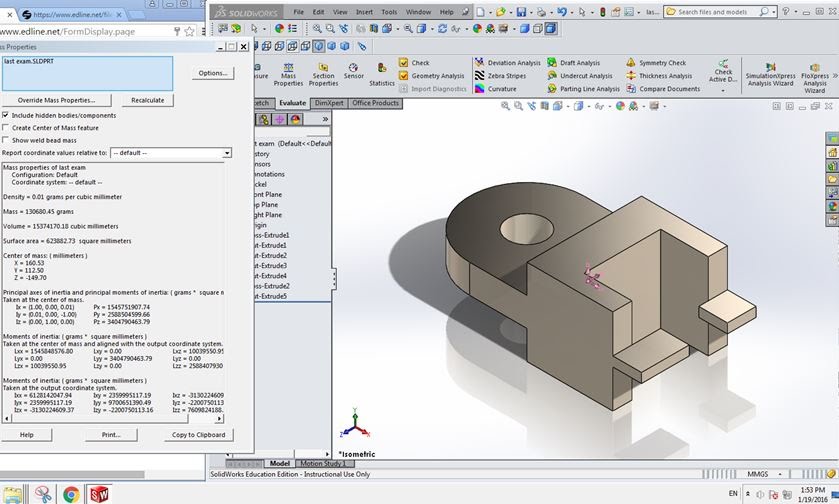Launch Geometry Analysis

click(431, 76)
